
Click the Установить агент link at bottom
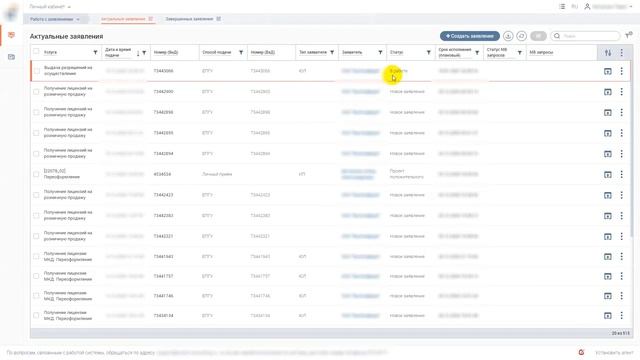pyautogui.click(x=614, y=353)
